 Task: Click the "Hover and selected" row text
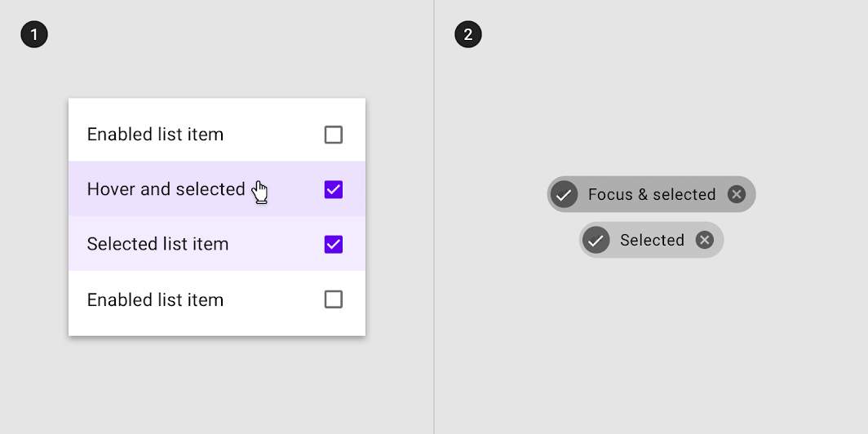click(166, 189)
